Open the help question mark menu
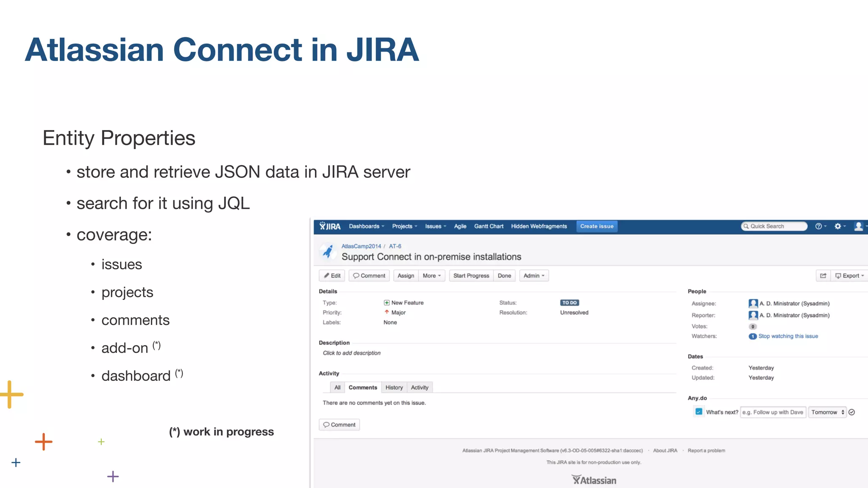Viewport: 868px width, 488px height. click(821, 226)
